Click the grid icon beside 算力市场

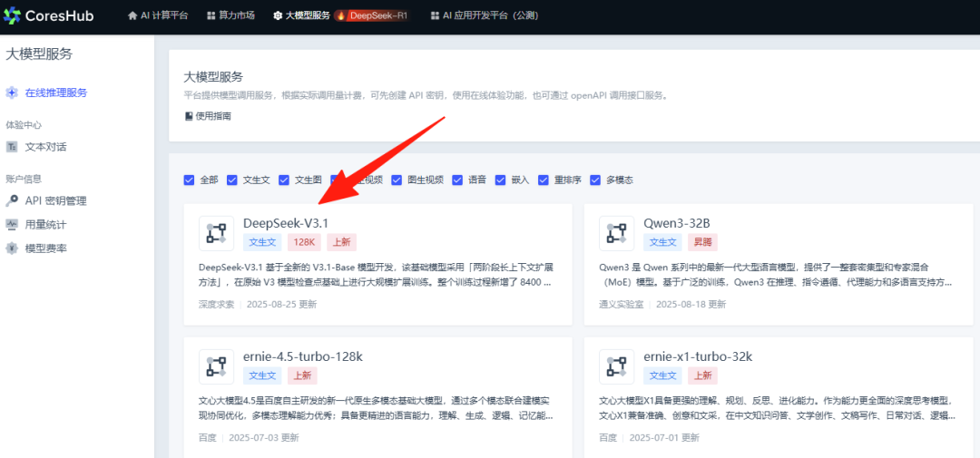[x=211, y=15]
